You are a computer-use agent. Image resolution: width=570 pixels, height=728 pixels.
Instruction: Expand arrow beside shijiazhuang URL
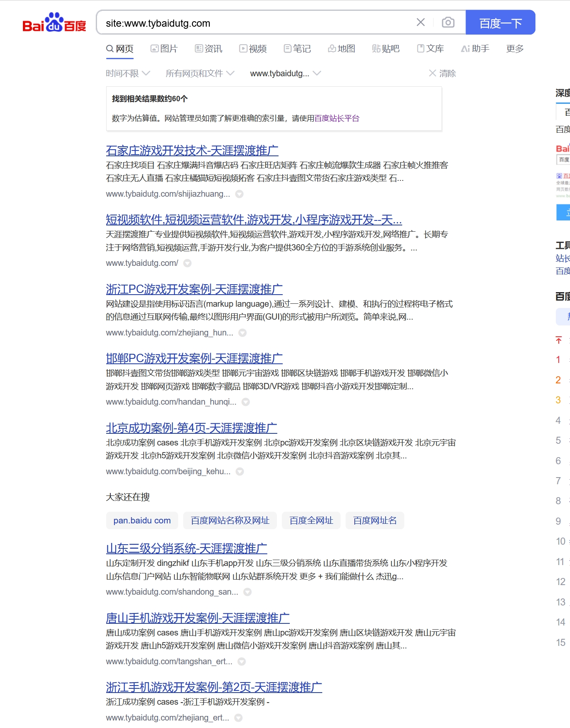click(239, 194)
